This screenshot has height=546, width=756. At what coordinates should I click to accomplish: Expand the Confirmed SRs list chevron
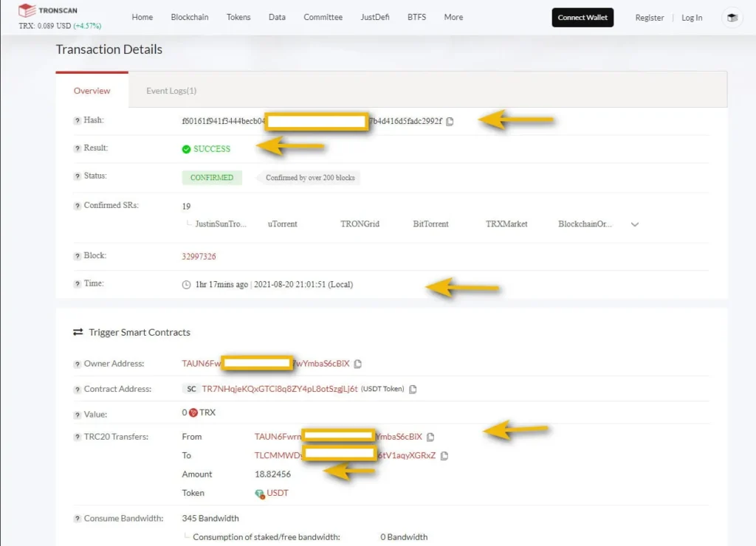(634, 224)
